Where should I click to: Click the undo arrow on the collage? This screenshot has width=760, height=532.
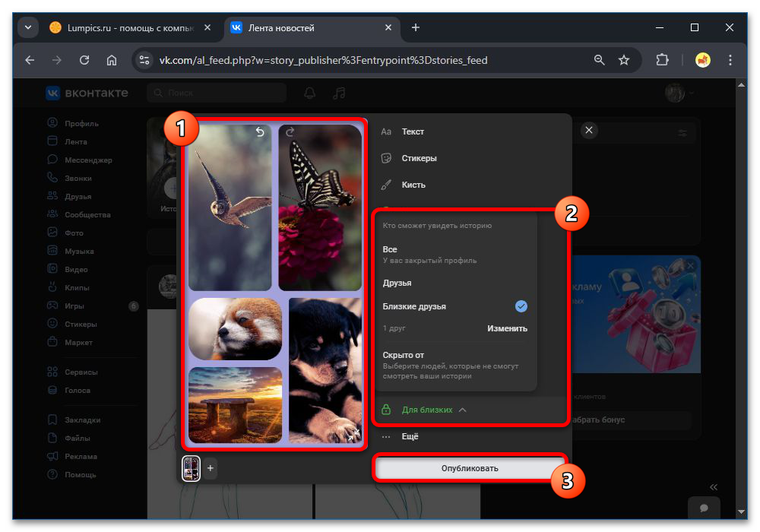[260, 132]
